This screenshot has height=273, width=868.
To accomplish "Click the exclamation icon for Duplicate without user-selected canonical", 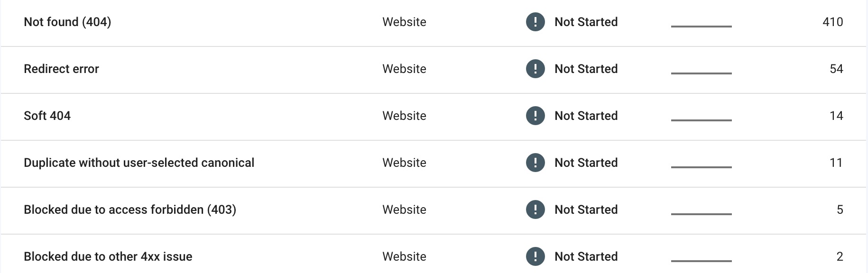I will pos(535,163).
